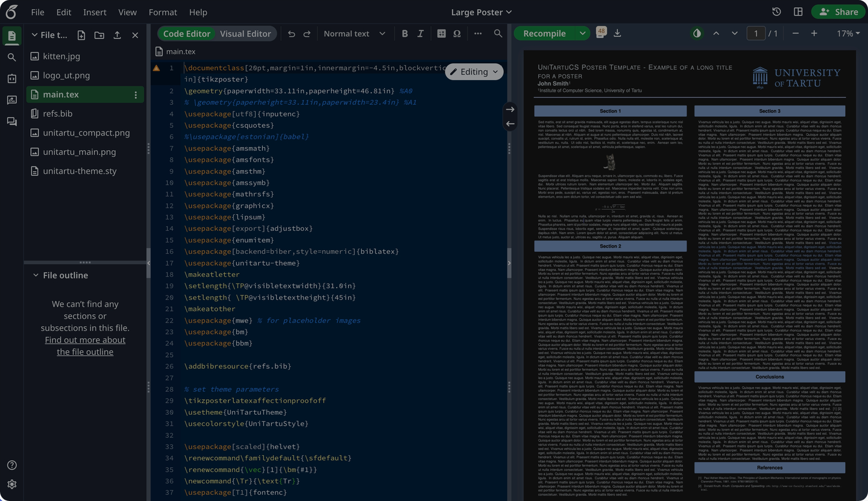
Task: Apply italic formatting
Action: (x=420, y=34)
